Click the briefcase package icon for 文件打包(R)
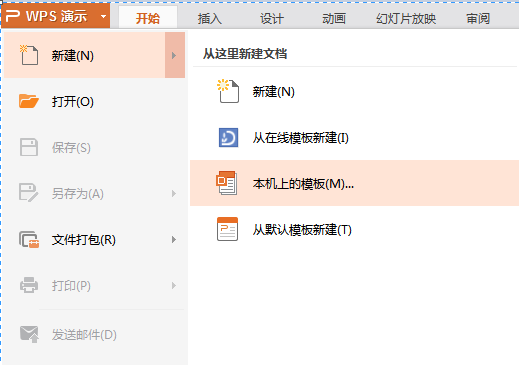The image size is (519, 365). (x=29, y=239)
